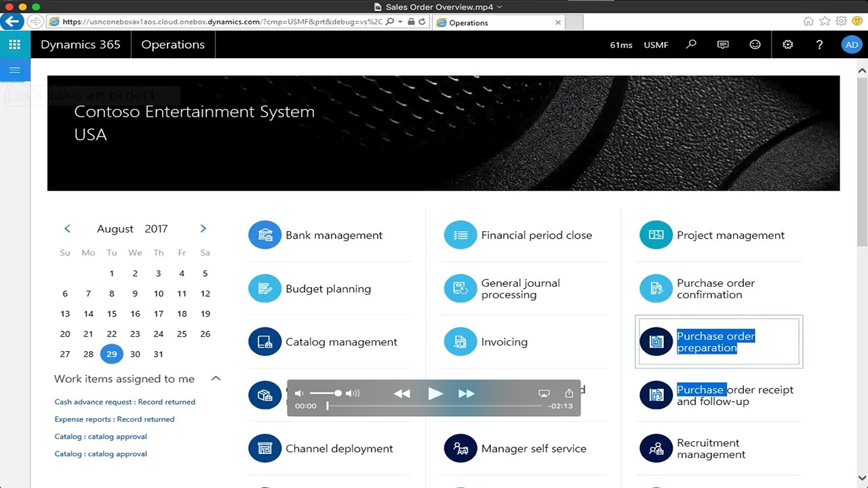868x488 pixels.
Task: Open the help question mark
Action: click(x=819, y=45)
